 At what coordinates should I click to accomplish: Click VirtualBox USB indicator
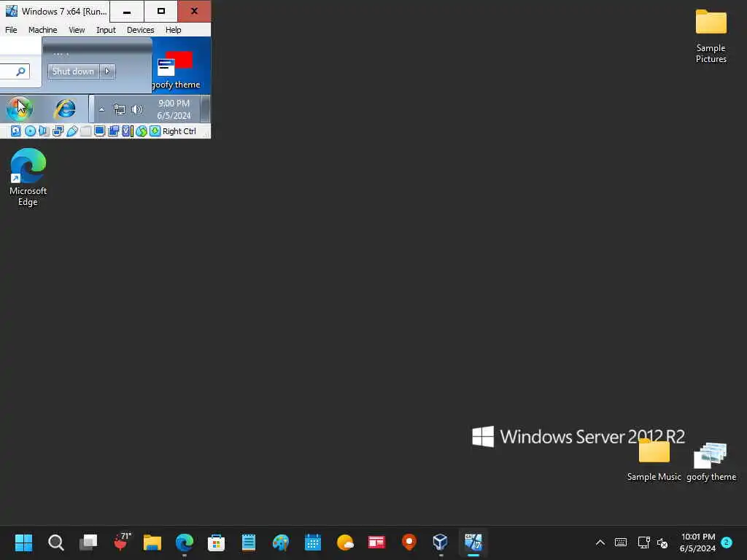click(72, 131)
